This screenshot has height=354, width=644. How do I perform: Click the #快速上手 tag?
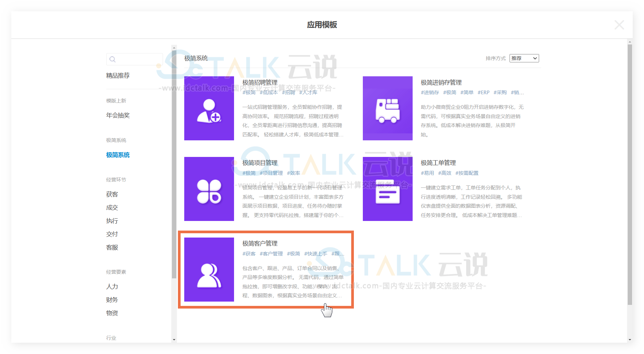click(316, 254)
